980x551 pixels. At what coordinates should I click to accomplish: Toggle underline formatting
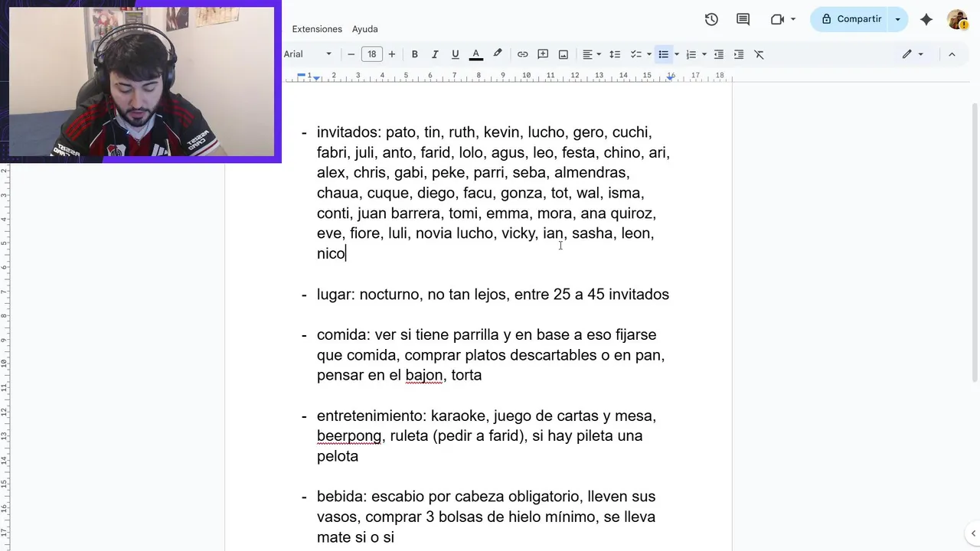455,54
